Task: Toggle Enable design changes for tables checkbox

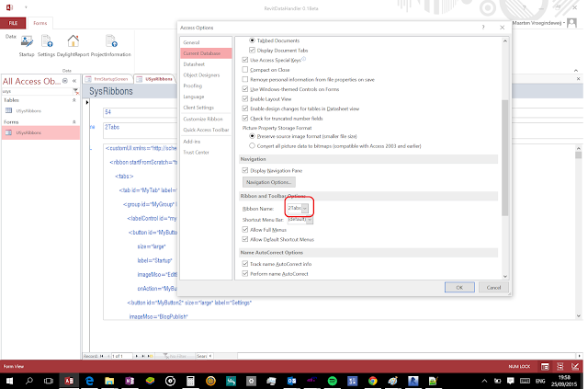Action: [245, 109]
